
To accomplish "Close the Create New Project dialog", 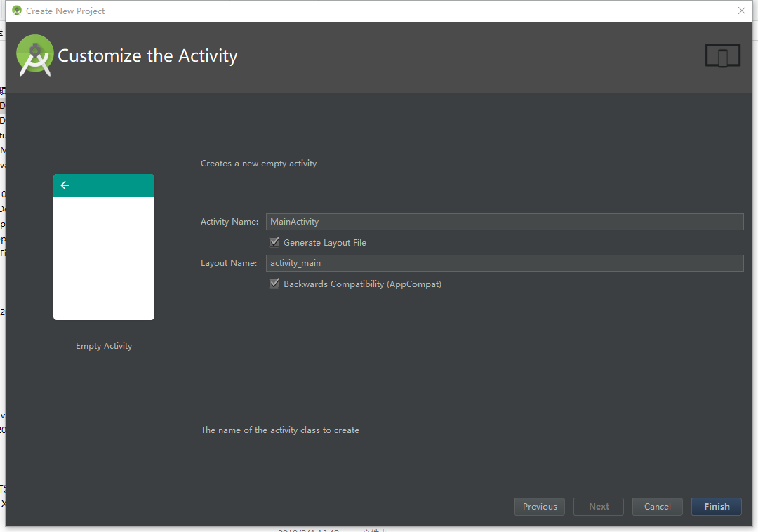I will coord(742,11).
